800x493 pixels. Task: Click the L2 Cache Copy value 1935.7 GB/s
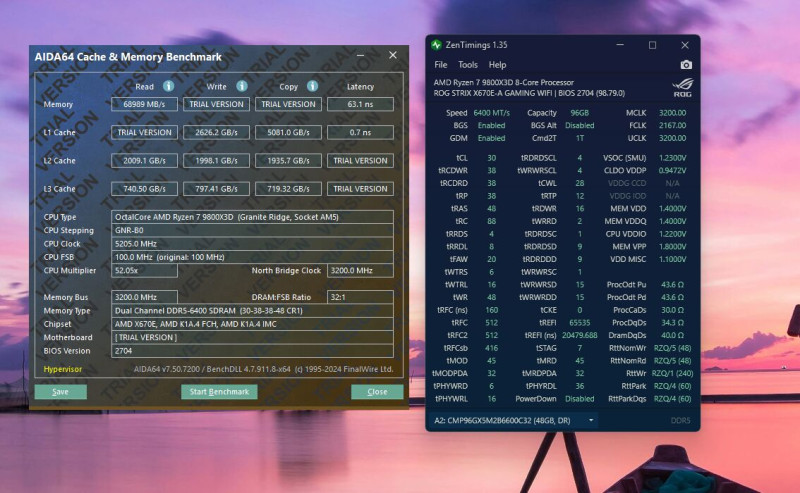point(288,160)
